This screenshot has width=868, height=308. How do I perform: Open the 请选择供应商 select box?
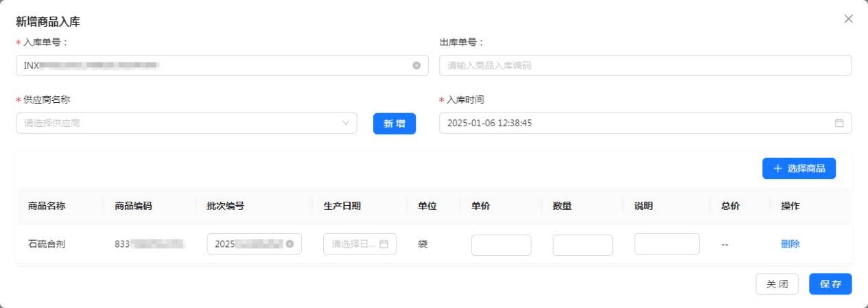point(186,123)
